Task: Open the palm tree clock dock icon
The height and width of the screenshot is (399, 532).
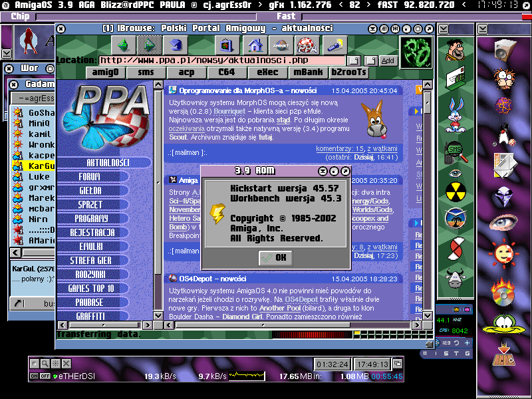Action: [456, 218]
